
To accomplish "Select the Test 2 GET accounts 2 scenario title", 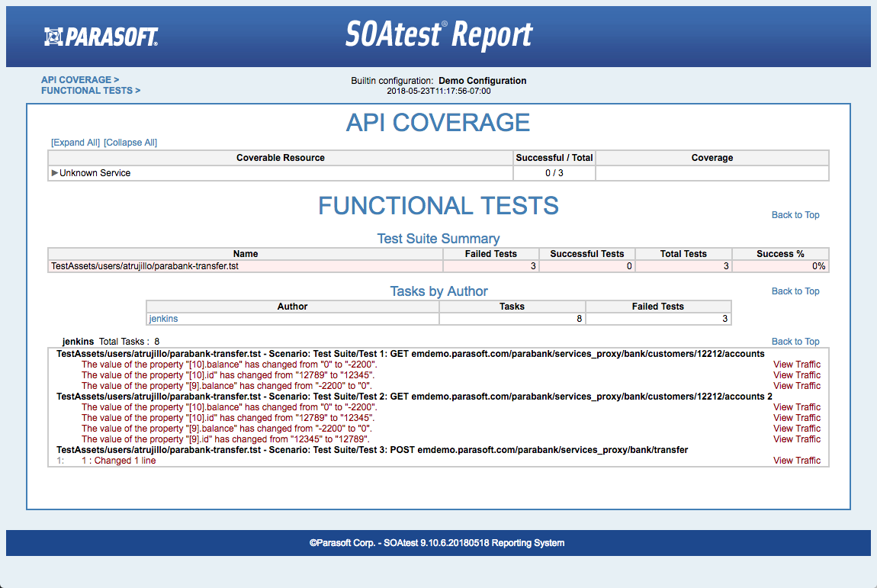I will click(414, 396).
